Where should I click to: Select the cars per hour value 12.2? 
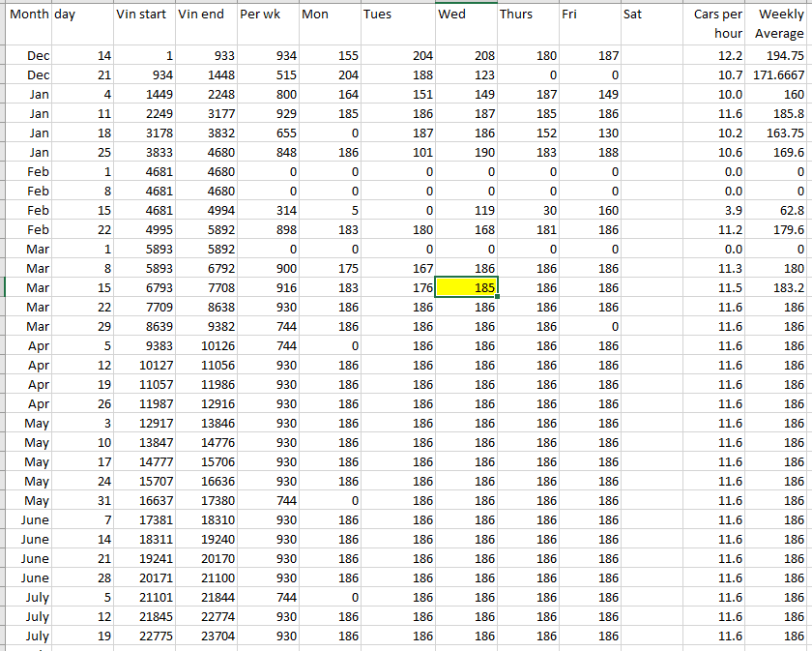point(714,56)
